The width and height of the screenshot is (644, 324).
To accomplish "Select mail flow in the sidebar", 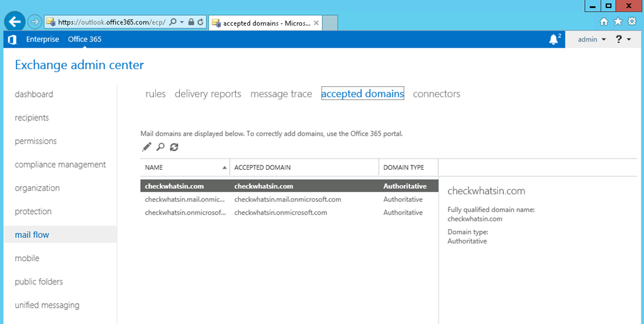I will (60, 235).
